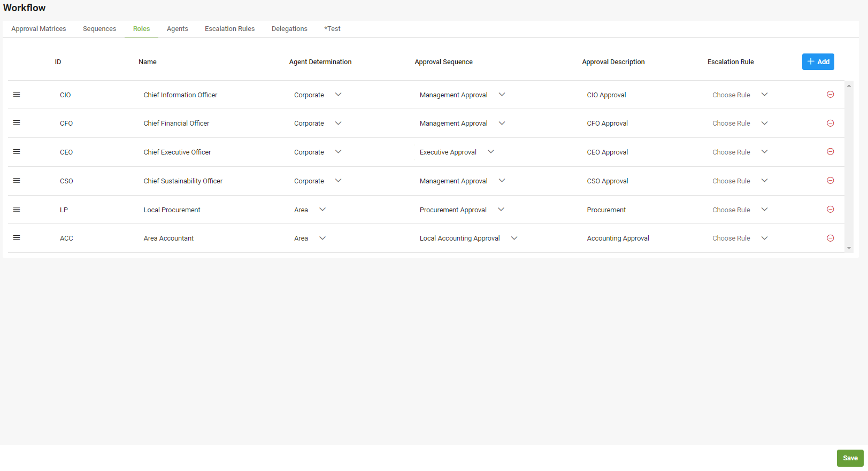Click the drag handle for the CIO row

(x=17, y=95)
